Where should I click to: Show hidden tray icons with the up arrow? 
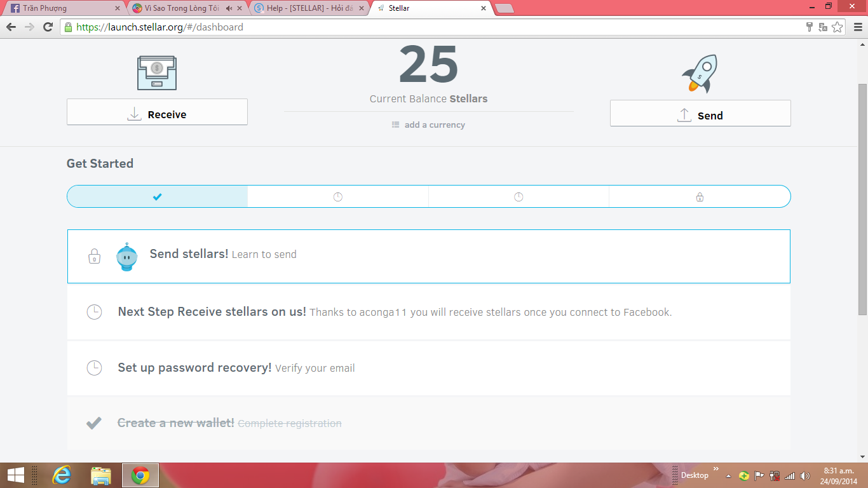[729, 476]
